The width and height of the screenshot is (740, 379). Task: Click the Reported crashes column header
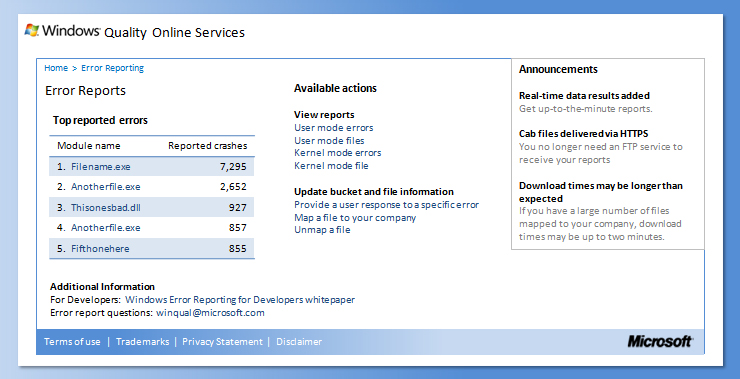(208, 146)
